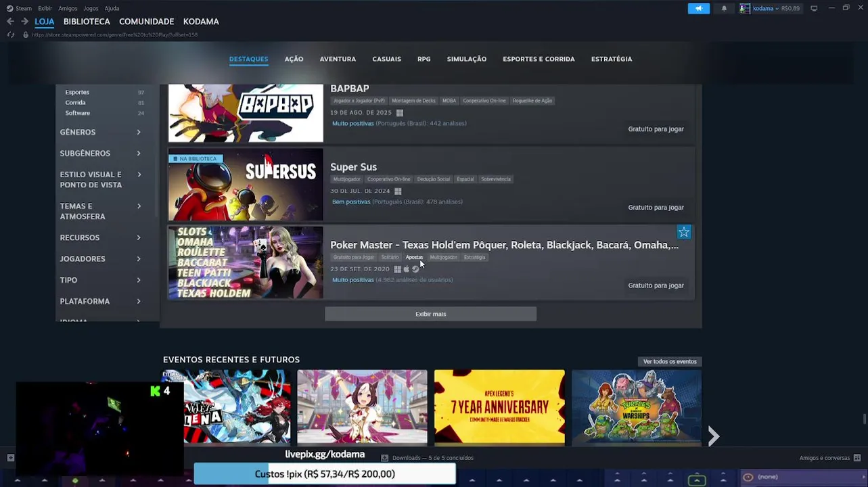Image resolution: width=868 pixels, height=487 pixels.
Task: Expand the JOGADORES filter section
Action: click(100, 259)
